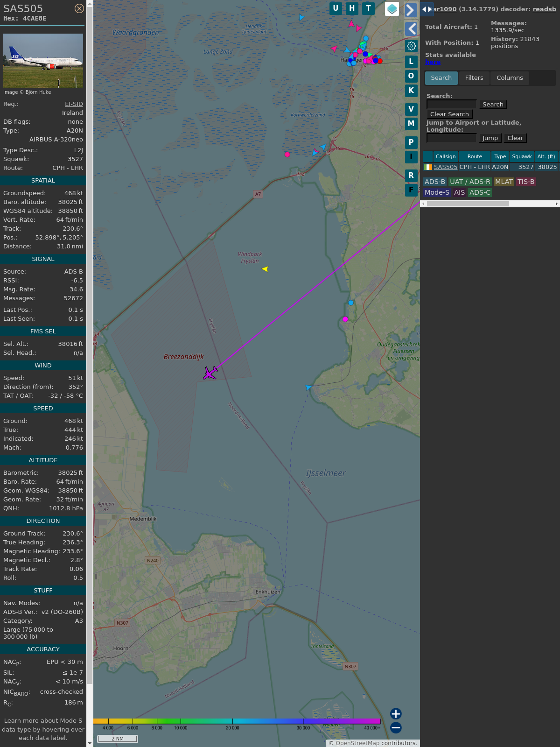
Task: Open the Stats available here link
Action: tap(433, 62)
